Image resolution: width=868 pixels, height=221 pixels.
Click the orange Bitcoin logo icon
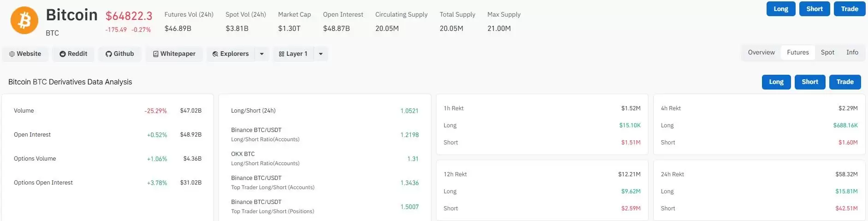click(24, 20)
